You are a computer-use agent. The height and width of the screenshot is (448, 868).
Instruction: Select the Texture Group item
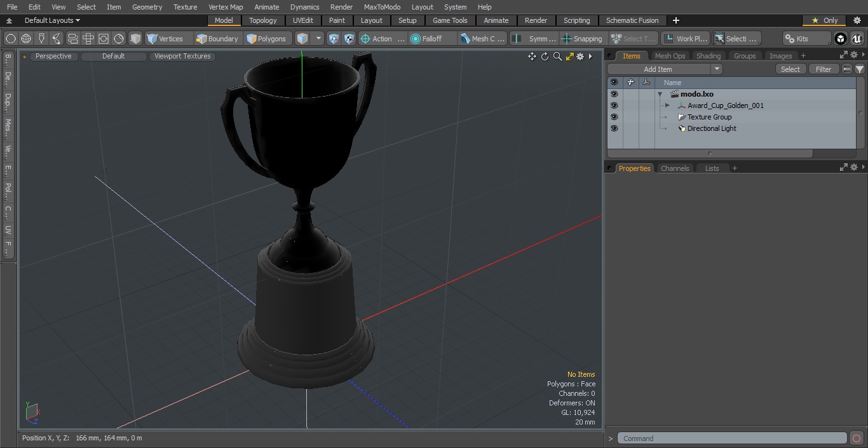coord(709,117)
